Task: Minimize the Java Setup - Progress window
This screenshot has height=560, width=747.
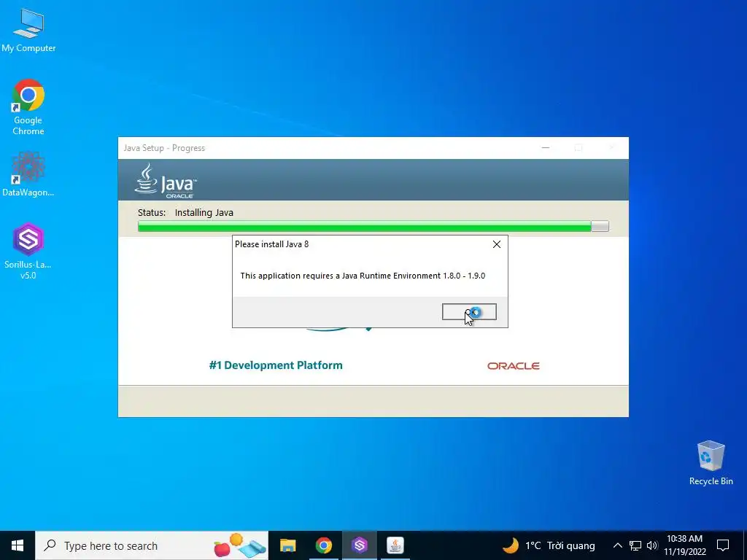Action: pyautogui.click(x=546, y=148)
